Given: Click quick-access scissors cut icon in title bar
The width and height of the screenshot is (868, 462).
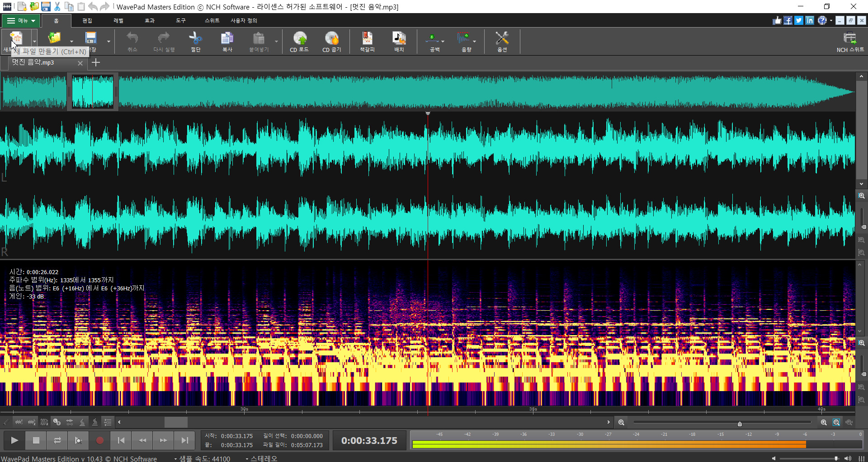Looking at the screenshot, I should point(57,6).
